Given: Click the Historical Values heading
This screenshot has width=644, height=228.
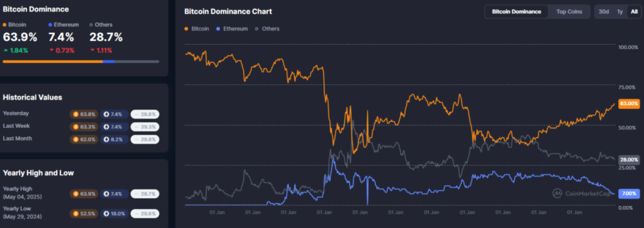Looking at the screenshot, I should [x=32, y=97].
